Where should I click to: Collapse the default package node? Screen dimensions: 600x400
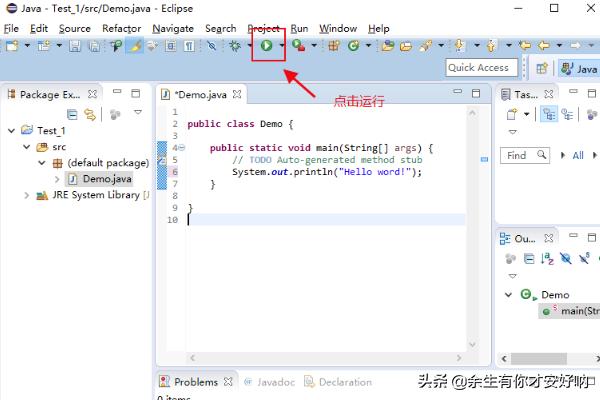42,163
